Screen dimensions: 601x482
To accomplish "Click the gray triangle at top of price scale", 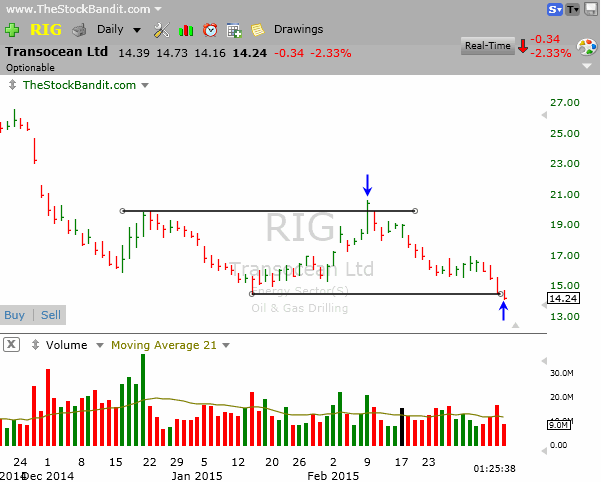I will 544,115.
